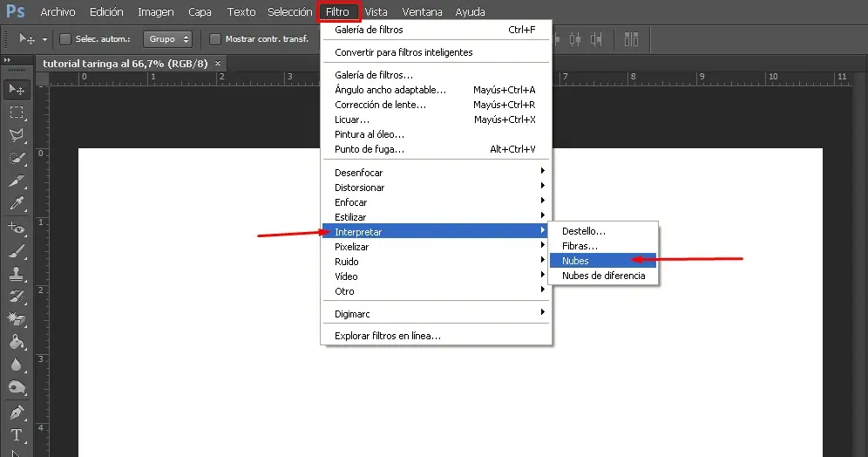Open the tool preset picker arrow
The image size is (868, 457).
[x=44, y=39]
